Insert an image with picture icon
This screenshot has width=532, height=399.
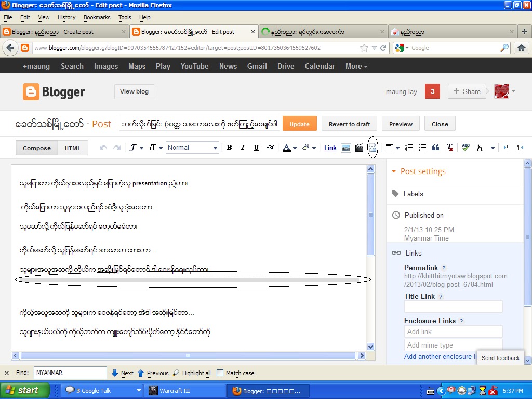[x=345, y=148]
